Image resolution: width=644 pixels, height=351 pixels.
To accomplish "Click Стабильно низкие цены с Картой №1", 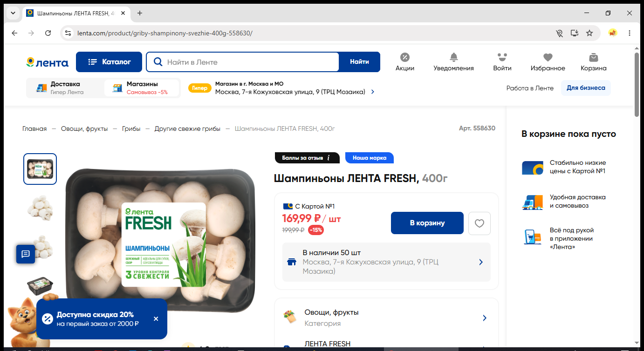I will [x=578, y=167].
